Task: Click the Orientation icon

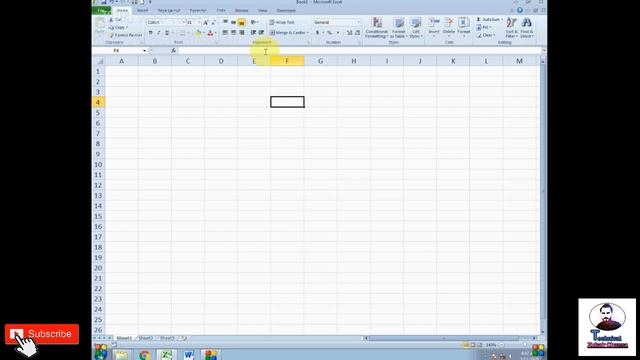Action: (x=253, y=22)
